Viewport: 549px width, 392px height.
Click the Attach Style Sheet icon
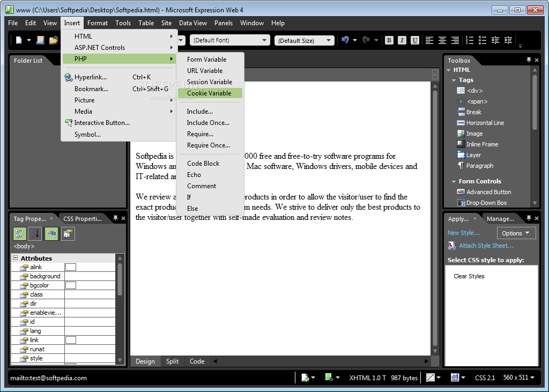[452, 246]
